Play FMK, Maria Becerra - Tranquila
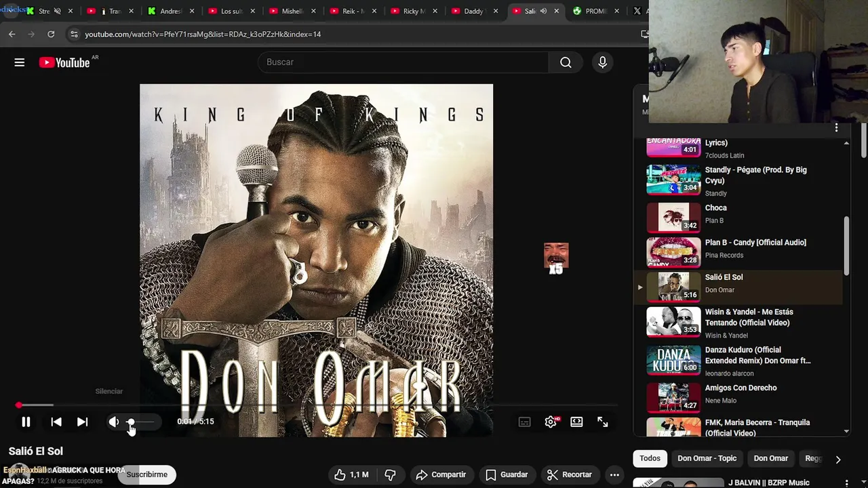Screen dimensions: 868x488 (x=738, y=427)
